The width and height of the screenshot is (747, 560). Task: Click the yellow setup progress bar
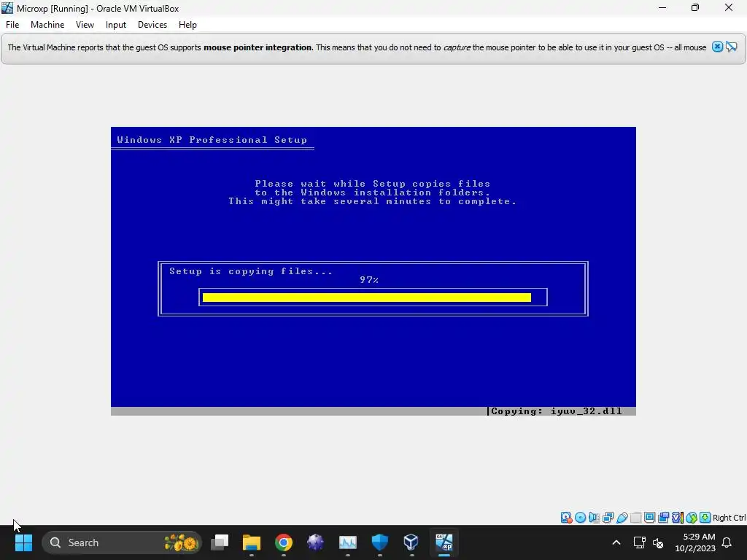tap(366, 297)
